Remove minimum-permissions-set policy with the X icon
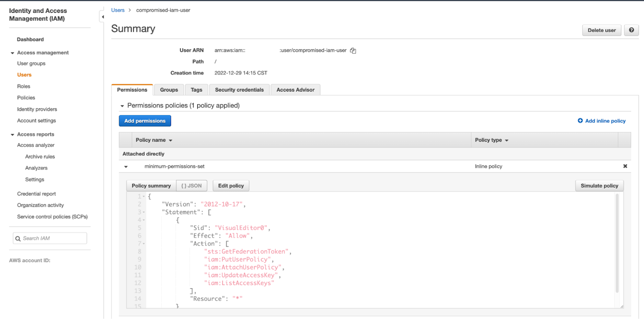 pyautogui.click(x=625, y=166)
